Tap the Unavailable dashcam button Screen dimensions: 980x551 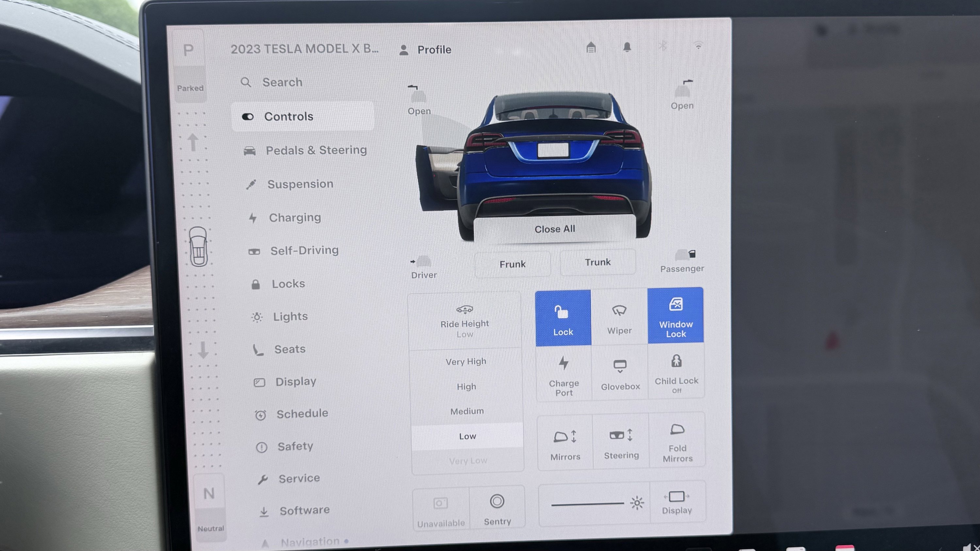[x=441, y=509]
